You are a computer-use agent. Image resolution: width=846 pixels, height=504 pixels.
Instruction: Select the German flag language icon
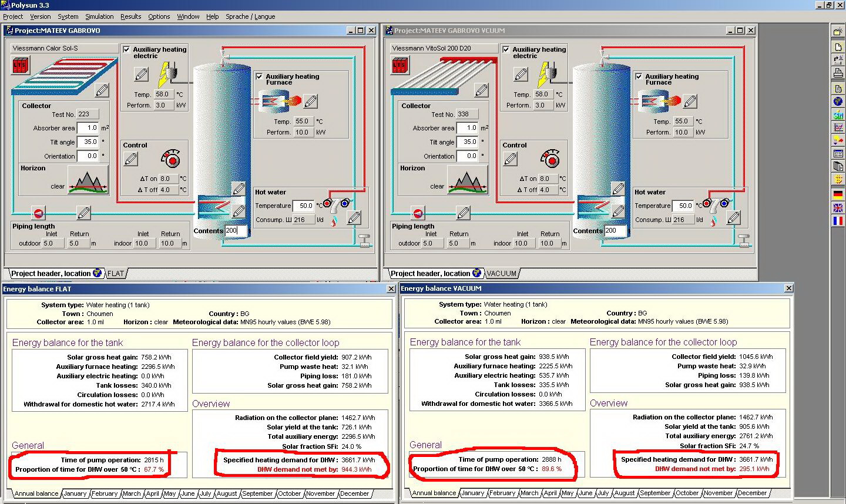point(838,194)
